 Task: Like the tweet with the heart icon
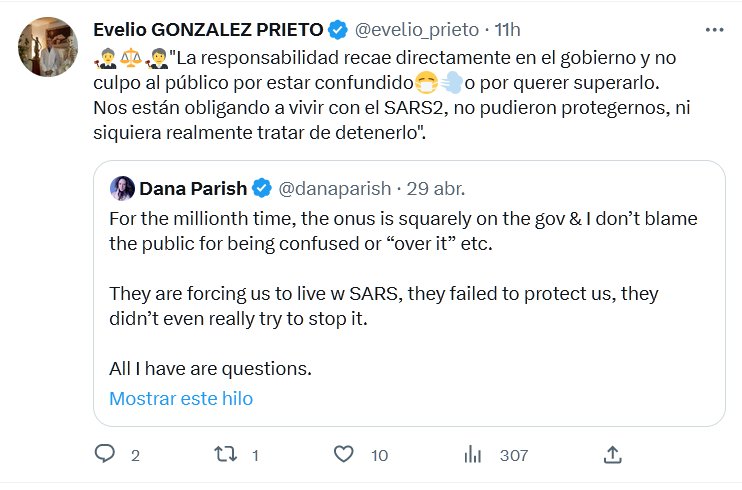(x=344, y=454)
